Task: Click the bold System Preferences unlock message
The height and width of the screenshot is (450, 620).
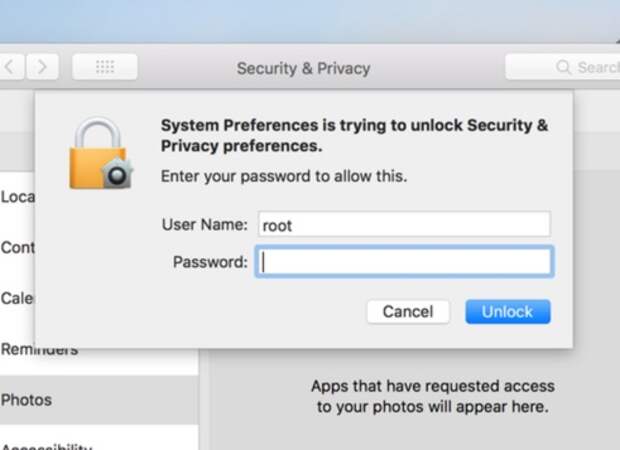Action: (354, 136)
